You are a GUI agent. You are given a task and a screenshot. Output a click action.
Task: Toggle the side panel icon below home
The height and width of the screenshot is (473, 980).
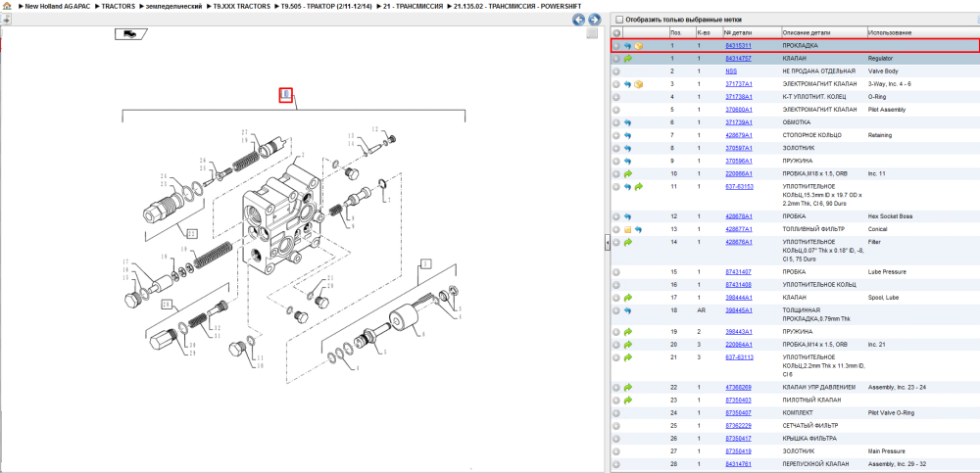tap(6, 20)
